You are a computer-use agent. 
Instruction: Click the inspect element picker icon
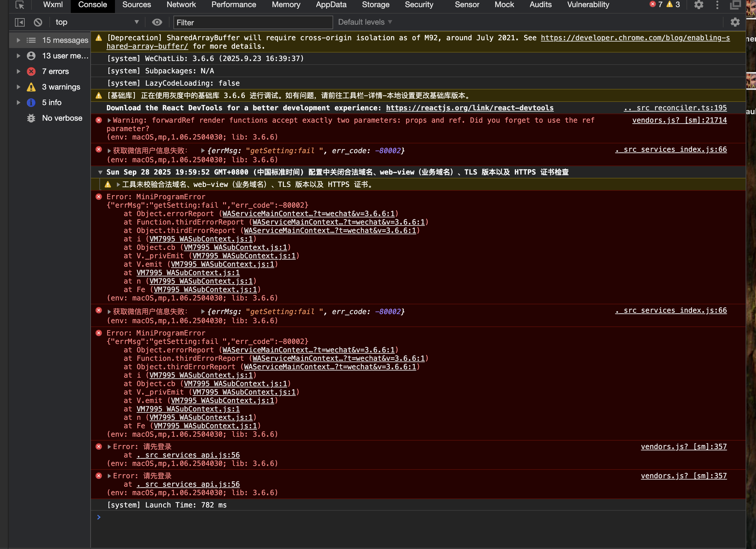pyautogui.click(x=20, y=5)
